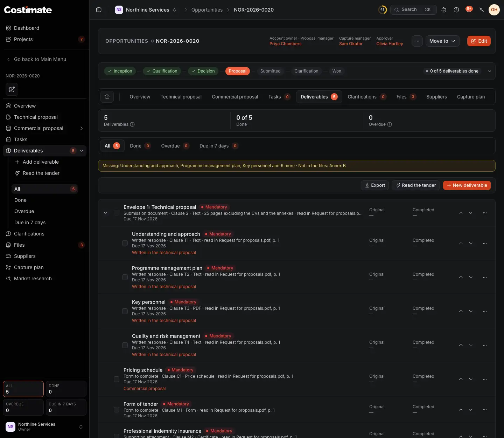Toggle the sidebar panel icon
Viewport: 504px width, 438px height.
point(99,10)
